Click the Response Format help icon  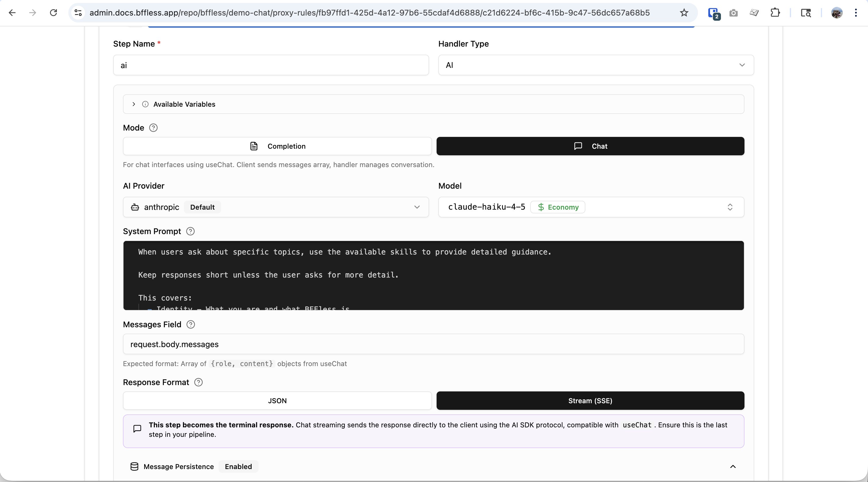198,382
